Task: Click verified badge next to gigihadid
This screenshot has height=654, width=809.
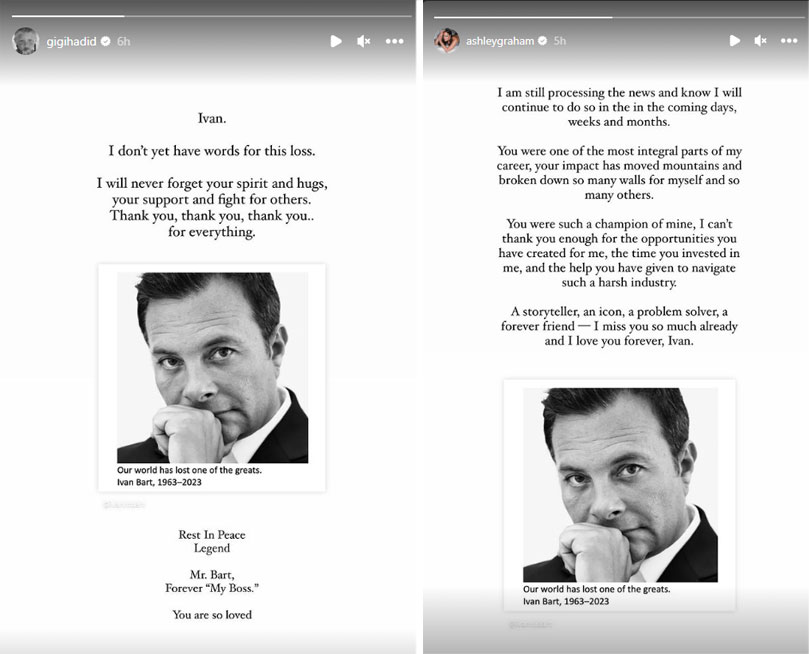Action: click(x=105, y=42)
